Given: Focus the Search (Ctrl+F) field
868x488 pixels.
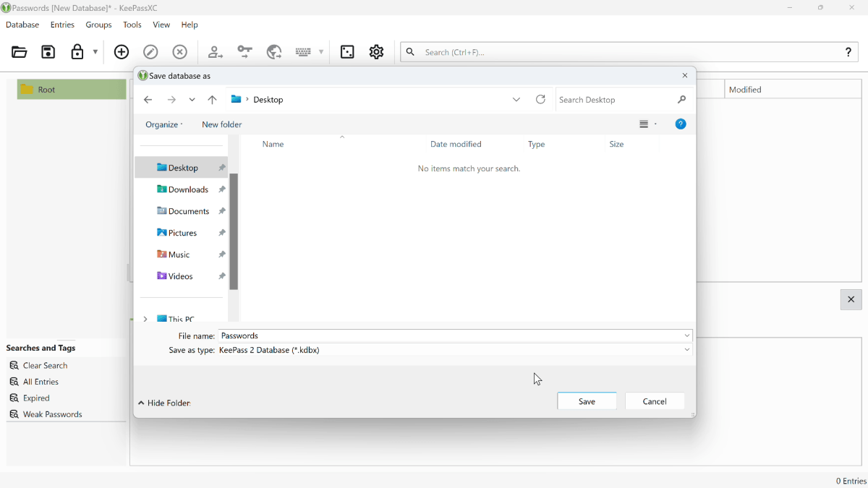Looking at the screenshot, I should (x=629, y=52).
